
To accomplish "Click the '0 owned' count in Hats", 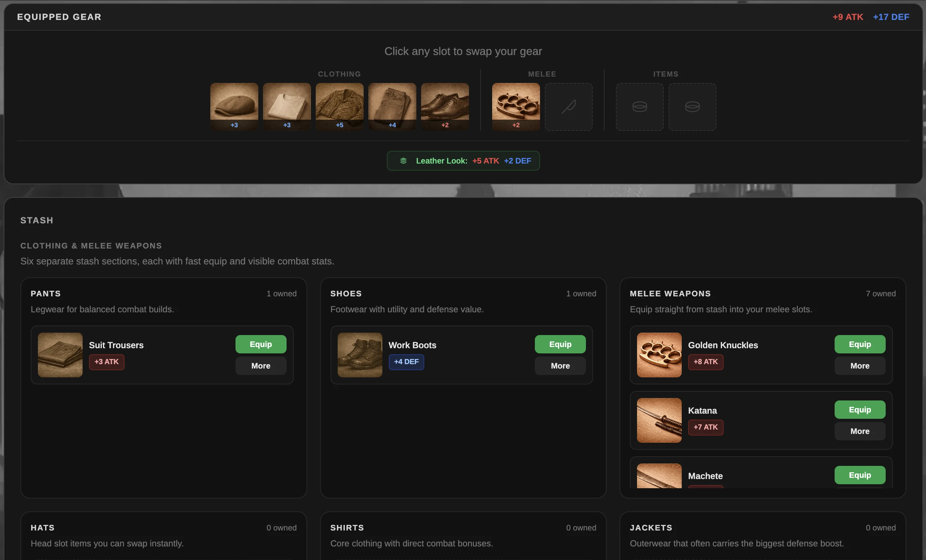I will tap(281, 528).
